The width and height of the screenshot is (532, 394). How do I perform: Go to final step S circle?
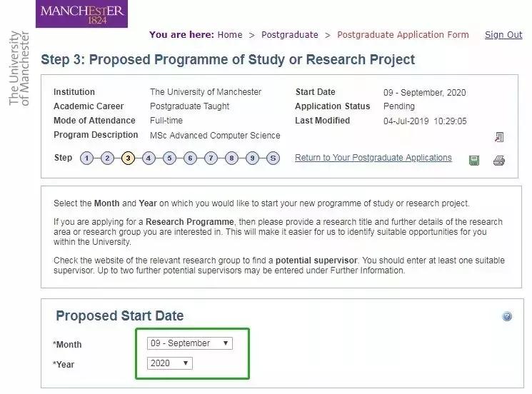(273, 158)
